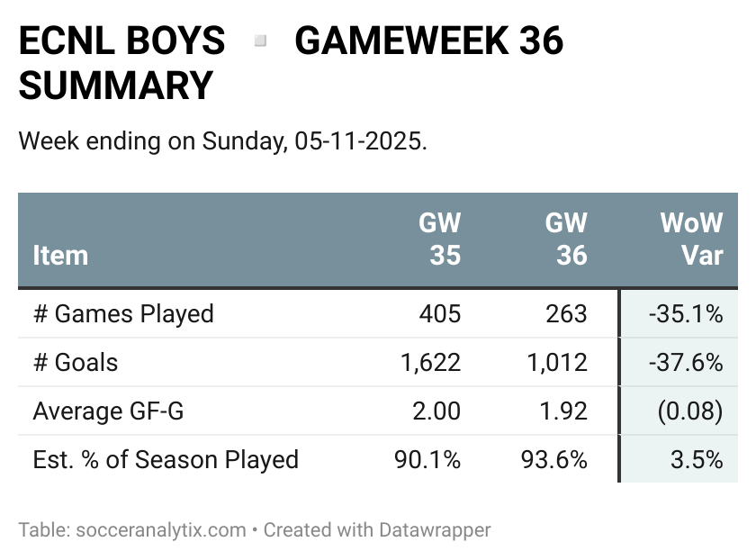Select the -35.1% variance cell
Viewport: 756px width, 560px height.
tap(679, 314)
